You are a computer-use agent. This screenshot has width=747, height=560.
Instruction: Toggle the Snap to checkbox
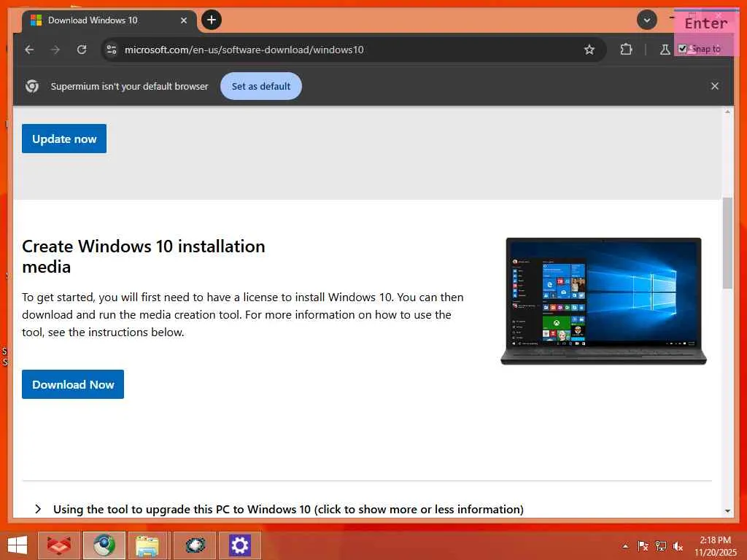pos(682,49)
